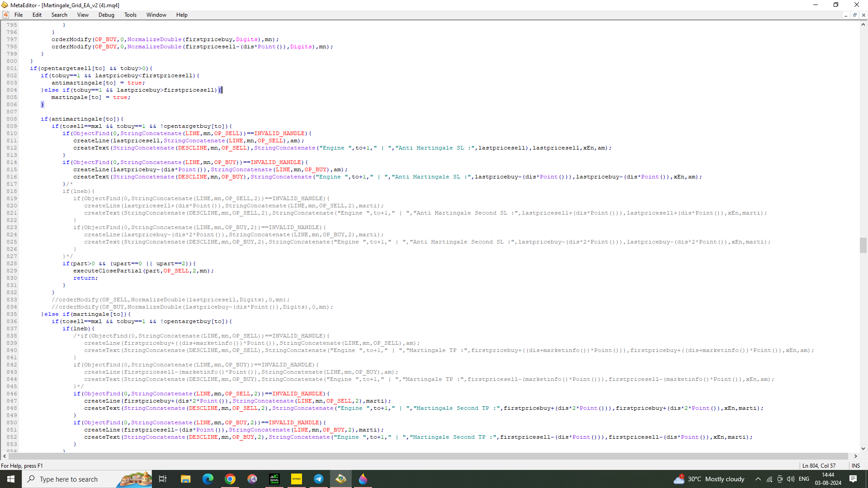
Task: Launch Microsoft Edge from the taskbar
Action: coord(208,479)
